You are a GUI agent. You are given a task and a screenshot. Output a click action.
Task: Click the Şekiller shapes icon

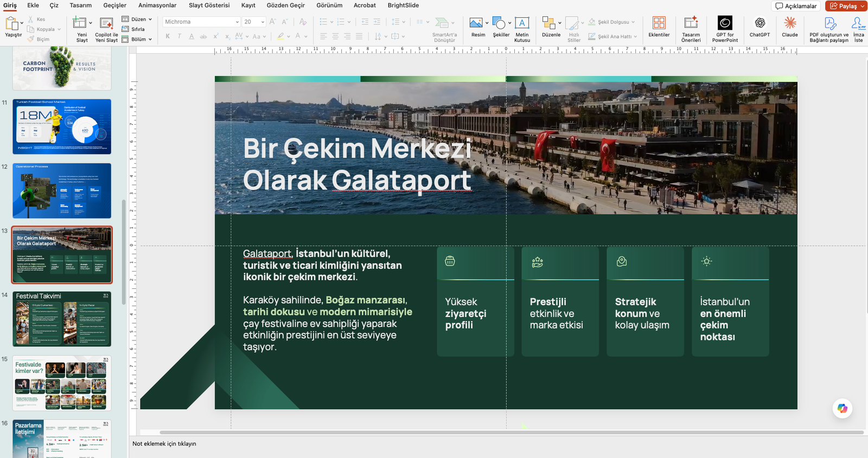pos(499,23)
